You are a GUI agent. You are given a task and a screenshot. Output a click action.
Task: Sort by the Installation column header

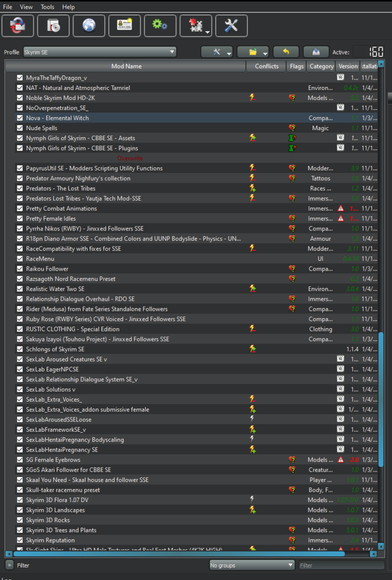369,66
